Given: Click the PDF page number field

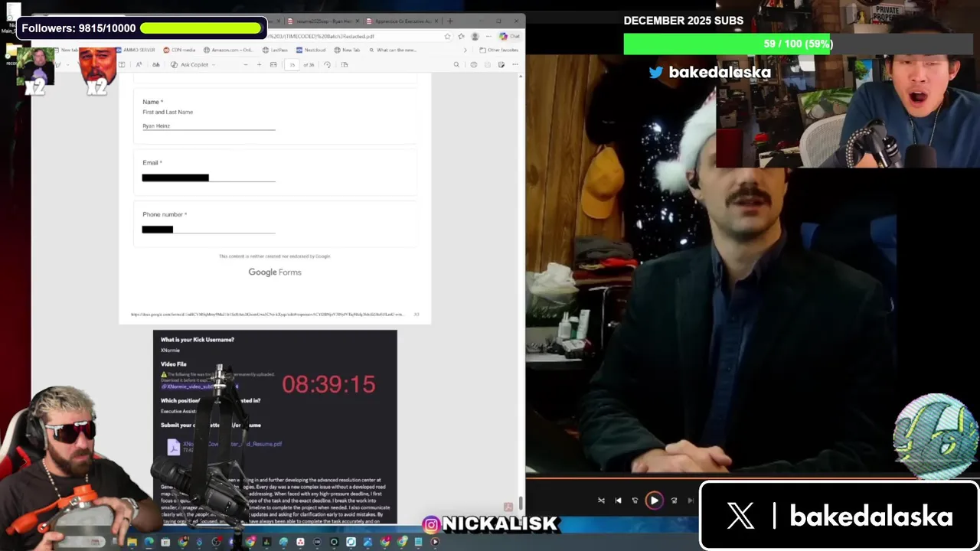Looking at the screenshot, I should click(292, 65).
